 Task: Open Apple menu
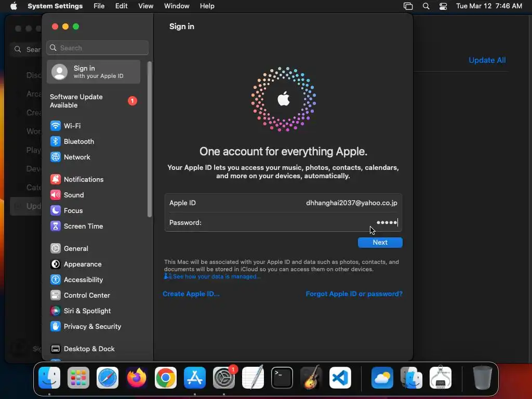click(x=14, y=6)
